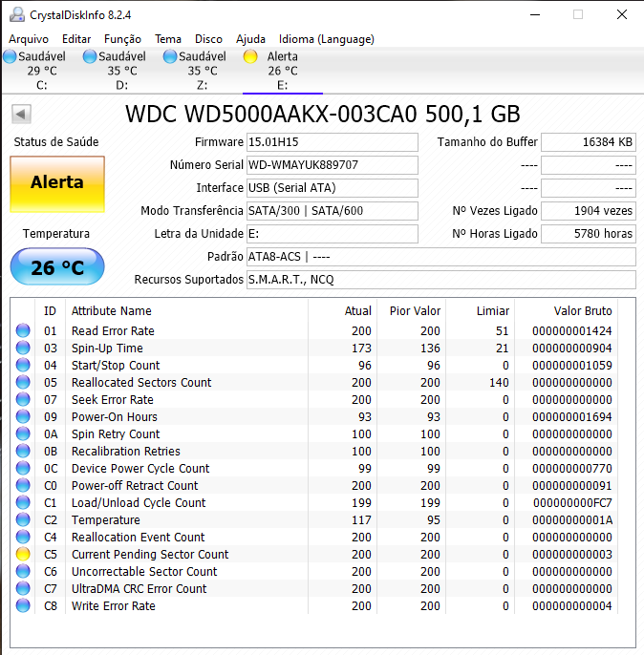The height and width of the screenshot is (655, 644).
Task: Click the Recursos Suportados field
Action: tap(441, 280)
